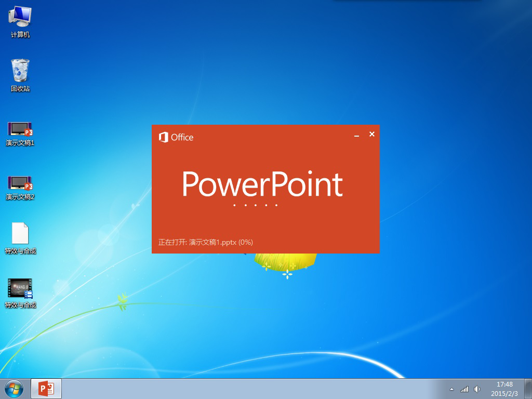This screenshot has height=399, width=532.
Task: Open the volume speaker tray icon
Action: pos(477,389)
